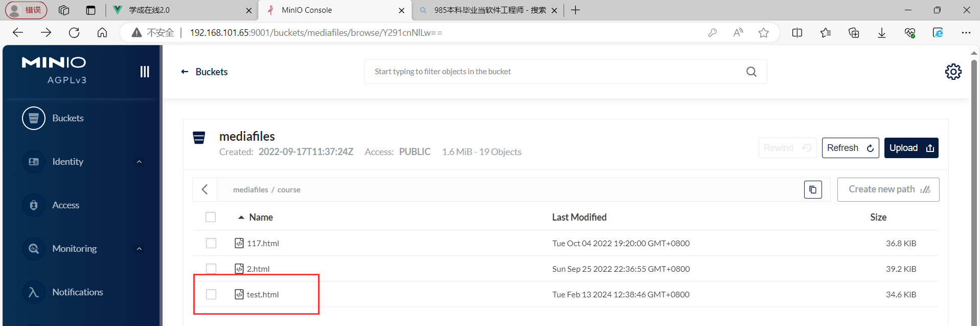This screenshot has width=980, height=326.
Task: Click the mediafiles breadcrumb
Action: pos(250,190)
